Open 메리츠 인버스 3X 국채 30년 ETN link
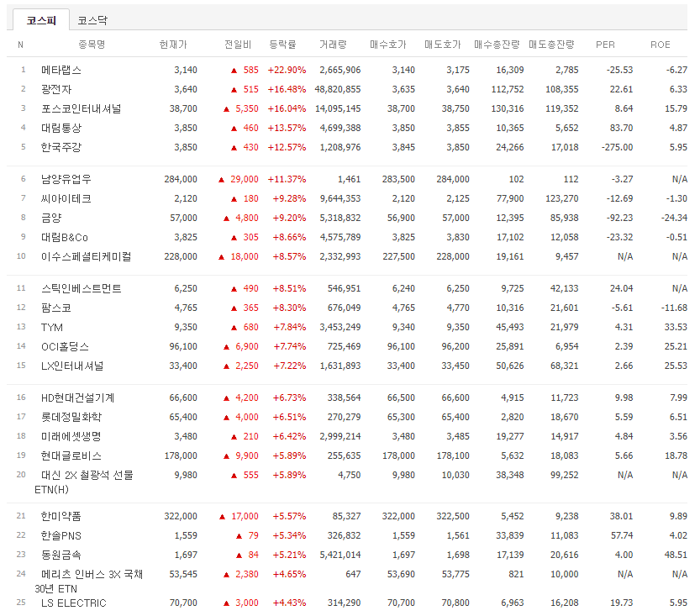Screen dimensions: 700x616 tap(89, 582)
